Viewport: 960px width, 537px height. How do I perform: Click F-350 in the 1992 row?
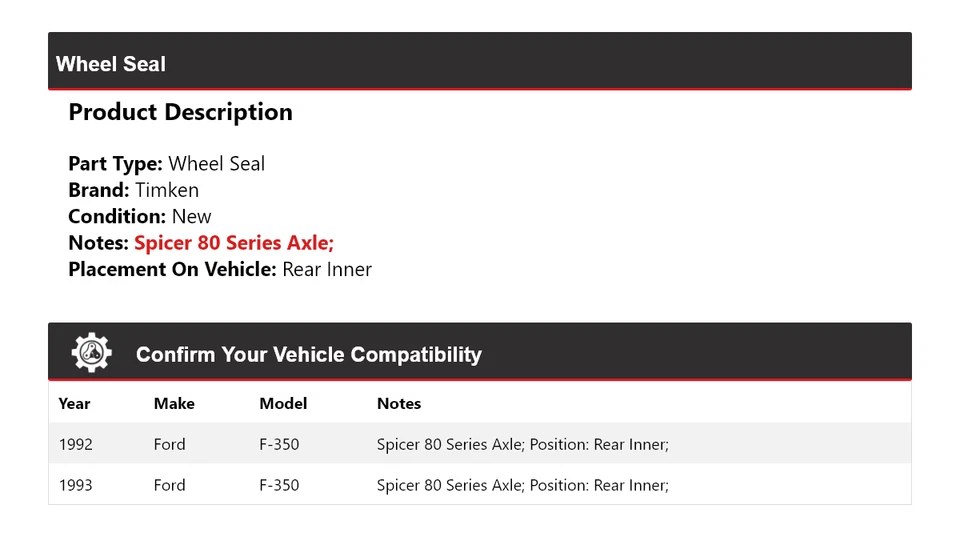(x=279, y=444)
